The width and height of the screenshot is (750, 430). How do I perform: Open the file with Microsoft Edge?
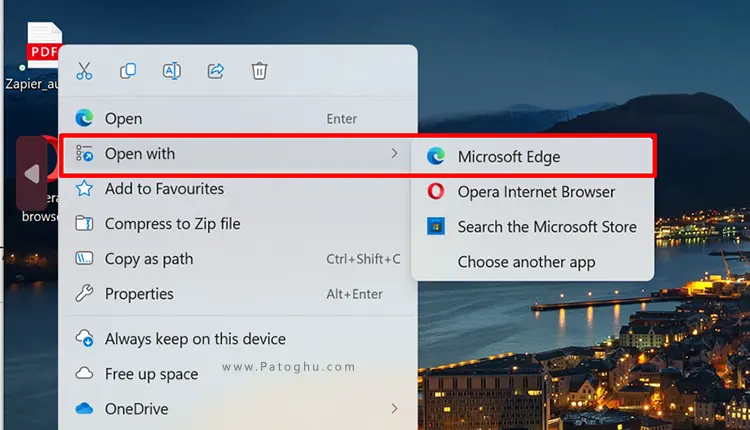tap(509, 156)
